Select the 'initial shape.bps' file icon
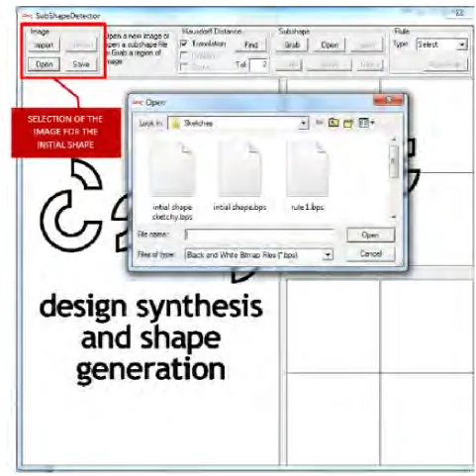The height and width of the screenshot is (476, 476). tap(239, 169)
